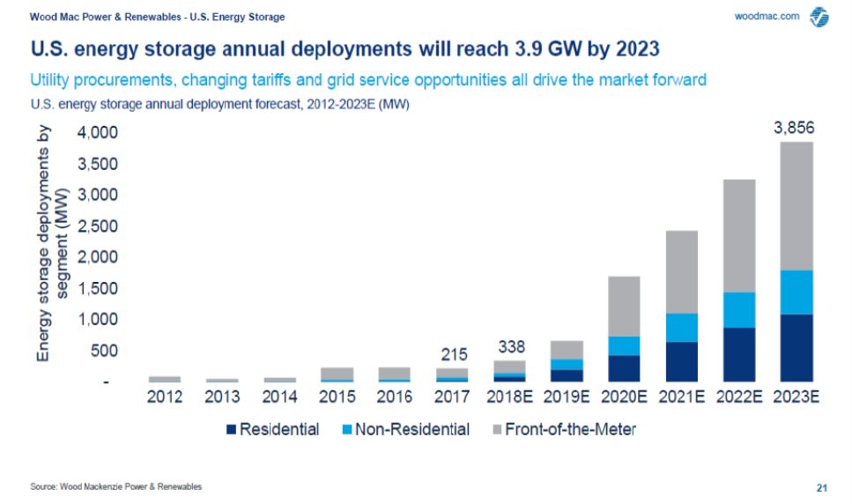
Task: Click the 1,000 y-axis value
Action: pyautogui.click(x=98, y=319)
